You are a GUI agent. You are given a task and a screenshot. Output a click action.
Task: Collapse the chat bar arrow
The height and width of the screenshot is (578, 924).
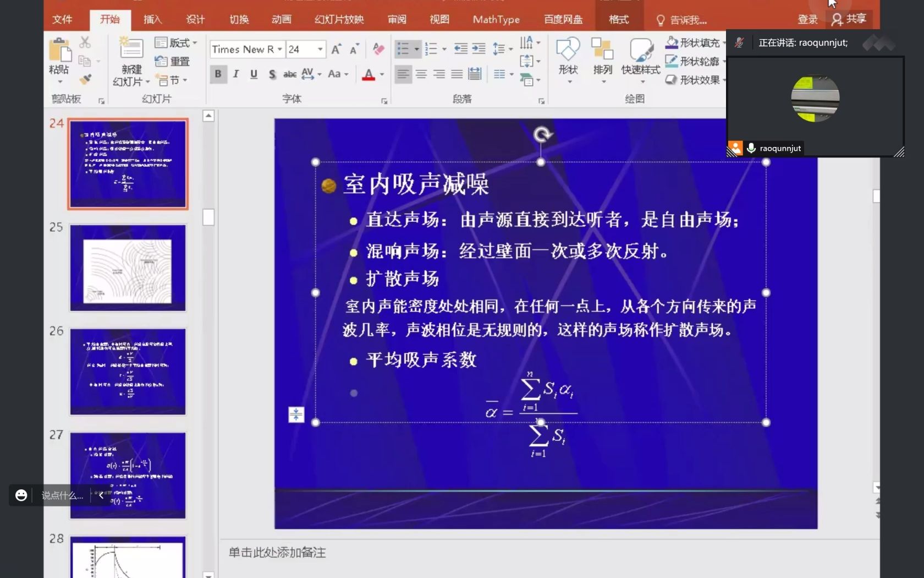(x=101, y=495)
